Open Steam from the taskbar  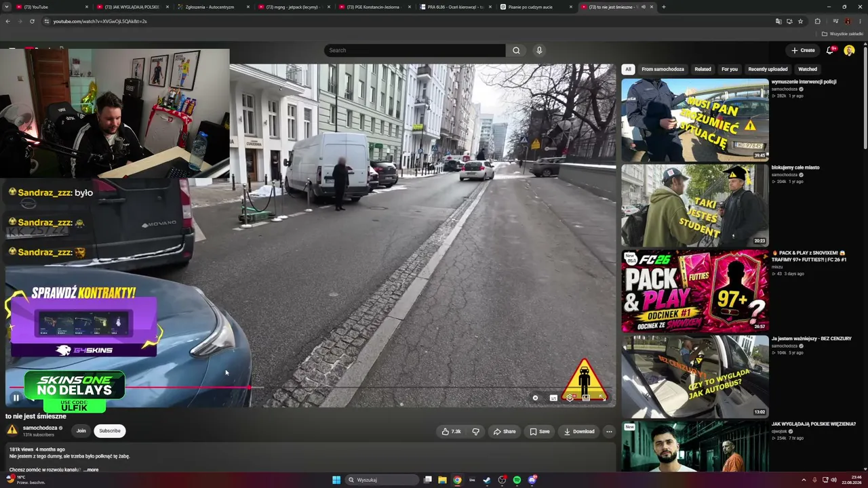click(487, 480)
